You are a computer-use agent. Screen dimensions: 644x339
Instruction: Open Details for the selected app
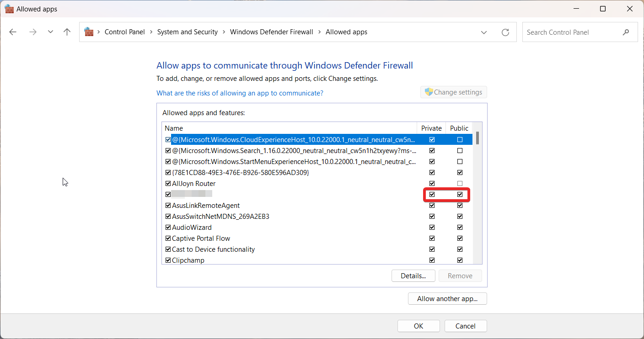click(x=413, y=276)
